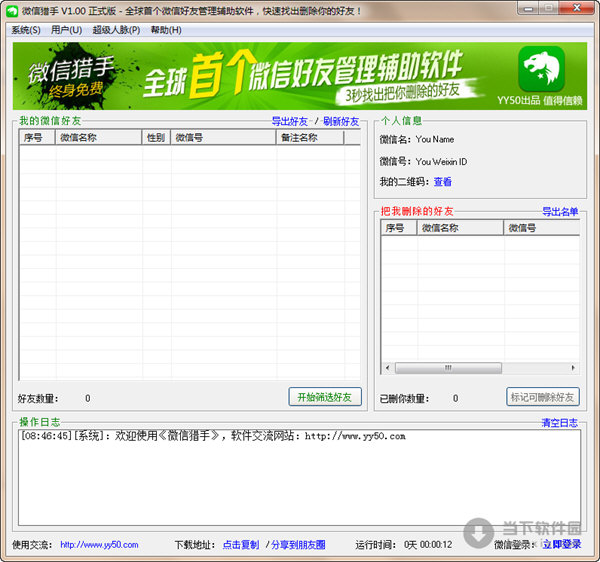Click the 性别 column header
The image size is (600, 562).
156,137
